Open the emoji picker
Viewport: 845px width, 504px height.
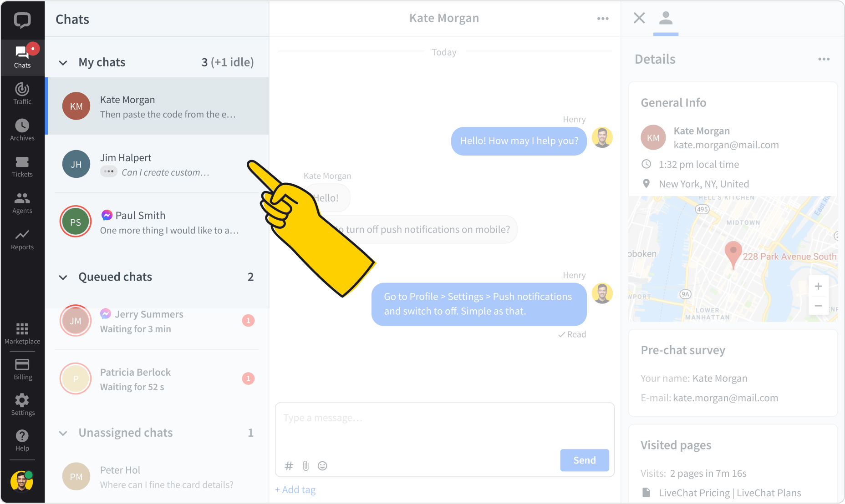(322, 465)
